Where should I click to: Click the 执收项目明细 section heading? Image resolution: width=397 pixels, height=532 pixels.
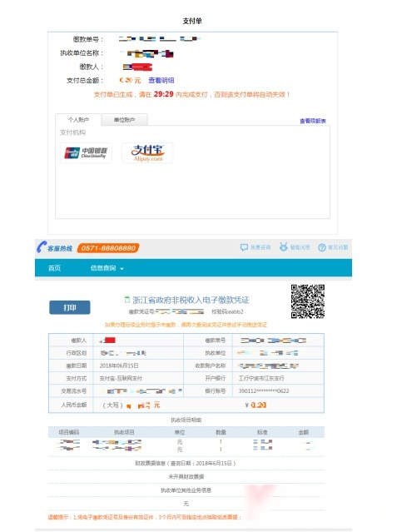[x=186, y=420]
